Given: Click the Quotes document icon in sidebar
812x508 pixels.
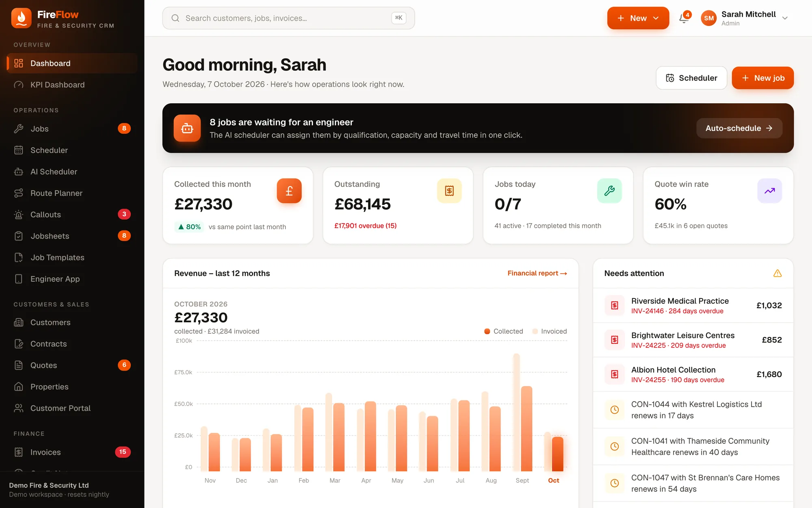Looking at the screenshot, I should pos(19,365).
